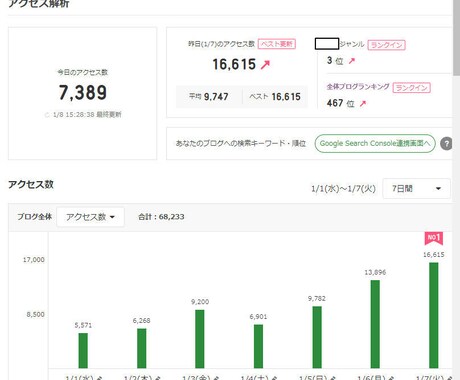Click arrow icon next to 3位
This screenshot has width=460, height=380.
point(352,61)
